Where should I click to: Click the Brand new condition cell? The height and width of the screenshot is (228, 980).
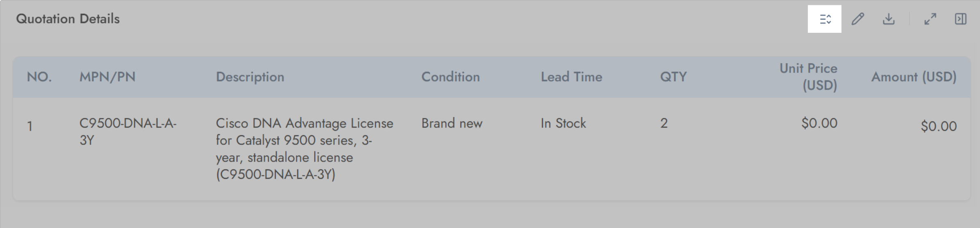452,123
